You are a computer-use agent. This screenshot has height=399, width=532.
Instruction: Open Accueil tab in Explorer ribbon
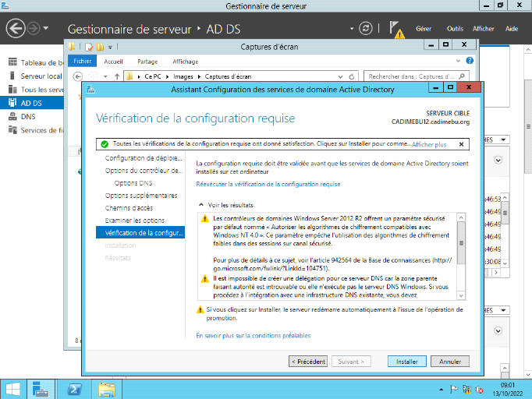[113, 62]
